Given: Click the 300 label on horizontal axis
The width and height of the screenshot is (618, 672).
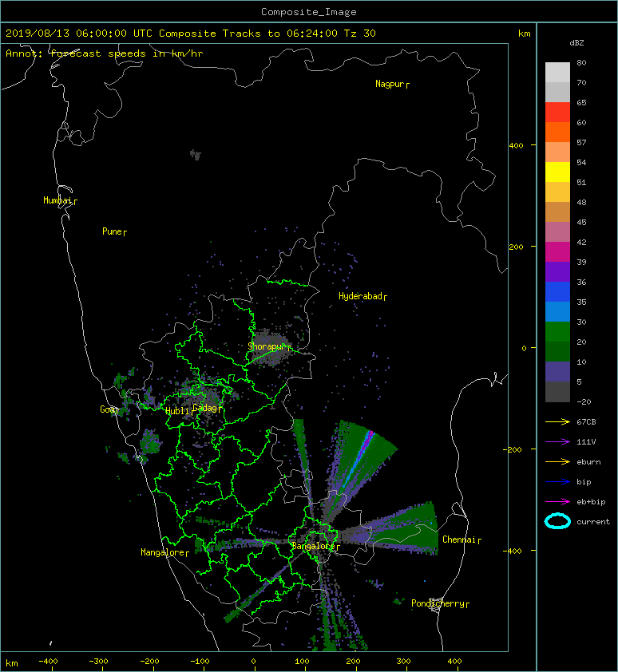Looking at the screenshot, I should point(403,662).
